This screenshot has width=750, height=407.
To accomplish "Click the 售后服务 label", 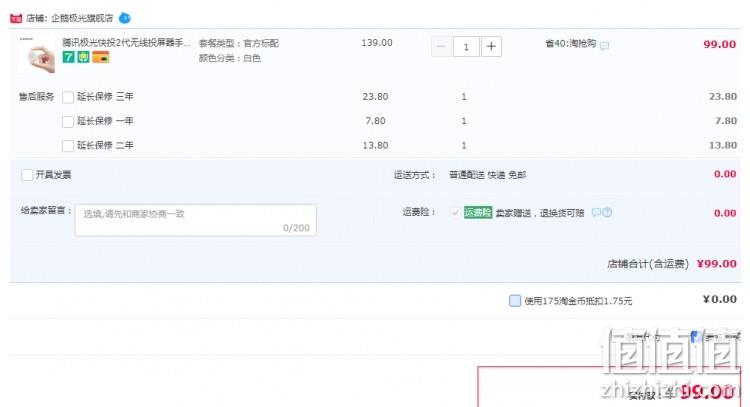I will pos(36,97).
